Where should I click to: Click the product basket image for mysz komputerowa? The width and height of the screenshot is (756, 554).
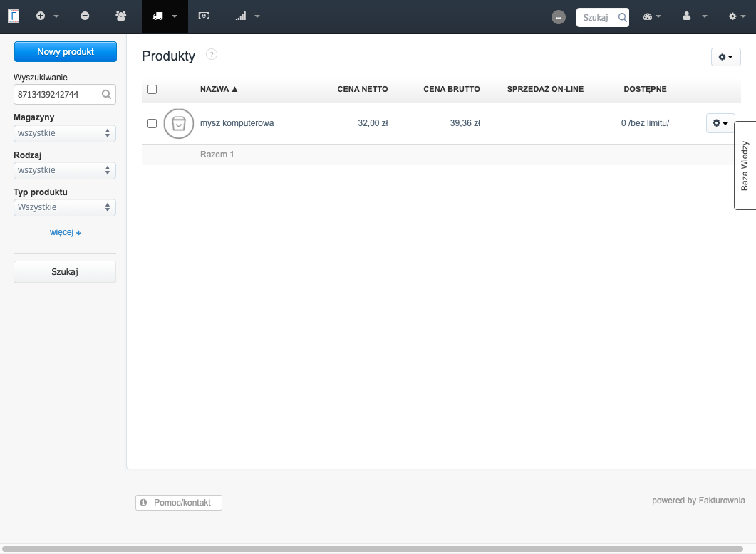tap(179, 124)
